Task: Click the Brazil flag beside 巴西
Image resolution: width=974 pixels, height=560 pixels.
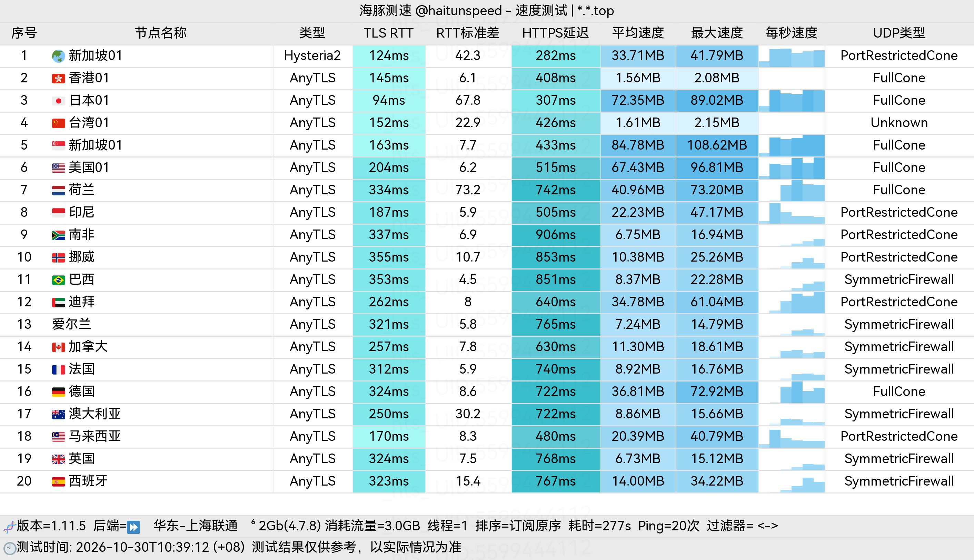Action: point(58,280)
